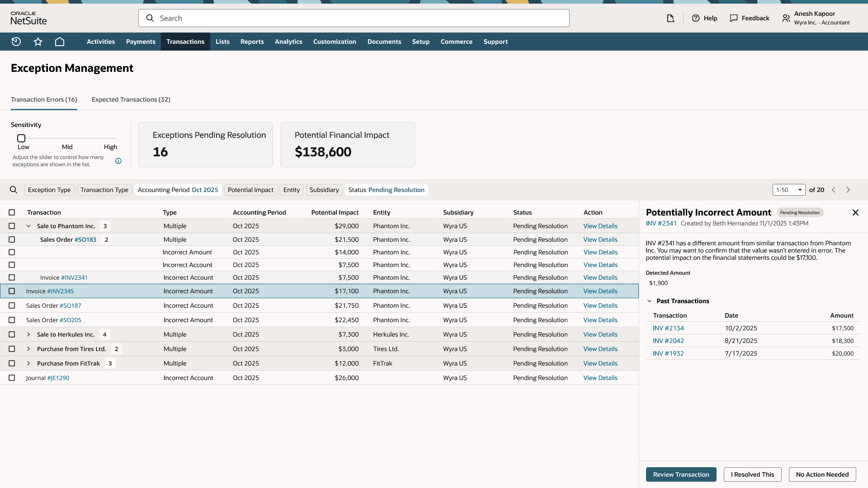Select checkbox for Invoice #INV2345 row

[x=12, y=291]
